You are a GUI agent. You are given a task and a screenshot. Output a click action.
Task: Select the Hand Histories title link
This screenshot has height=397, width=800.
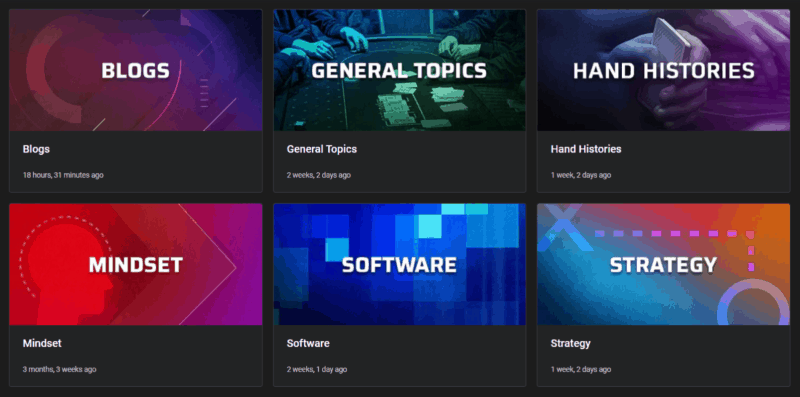point(586,149)
